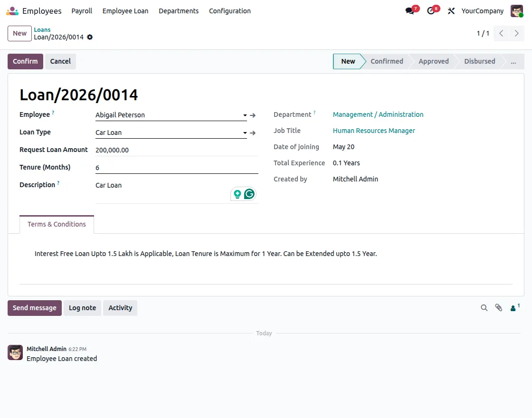This screenshot has width=532, height=418.
Task: Open the chat messages icon with 7 badge
Action: 410,11
